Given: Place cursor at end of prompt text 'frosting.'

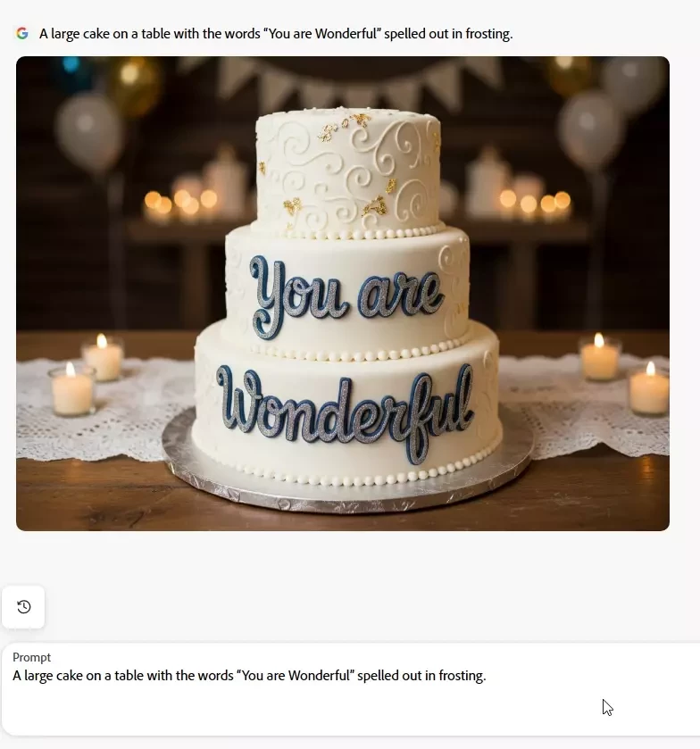Looking at the screenshot, I should click(x=487, y=676).
